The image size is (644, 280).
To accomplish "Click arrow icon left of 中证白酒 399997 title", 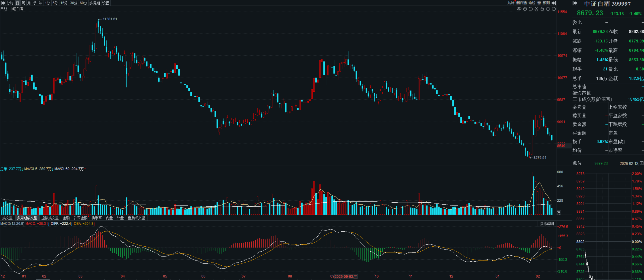I will 575,3.
